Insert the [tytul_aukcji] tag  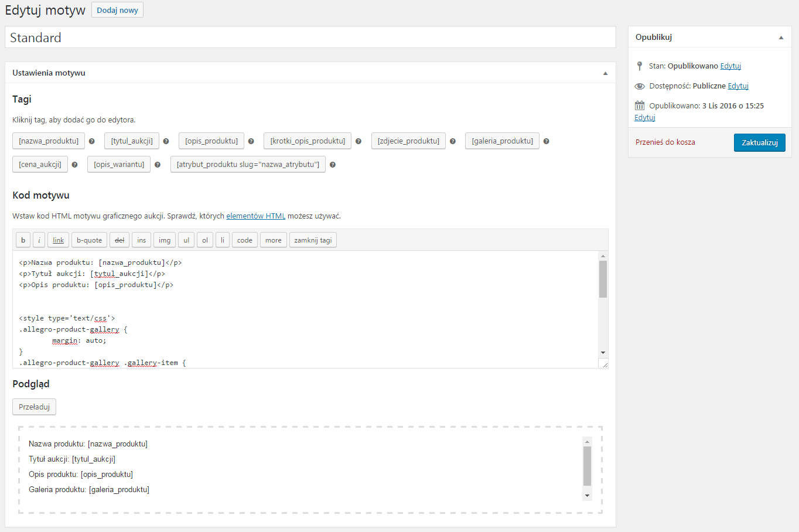pyautogui.click(x=132, y=141)
